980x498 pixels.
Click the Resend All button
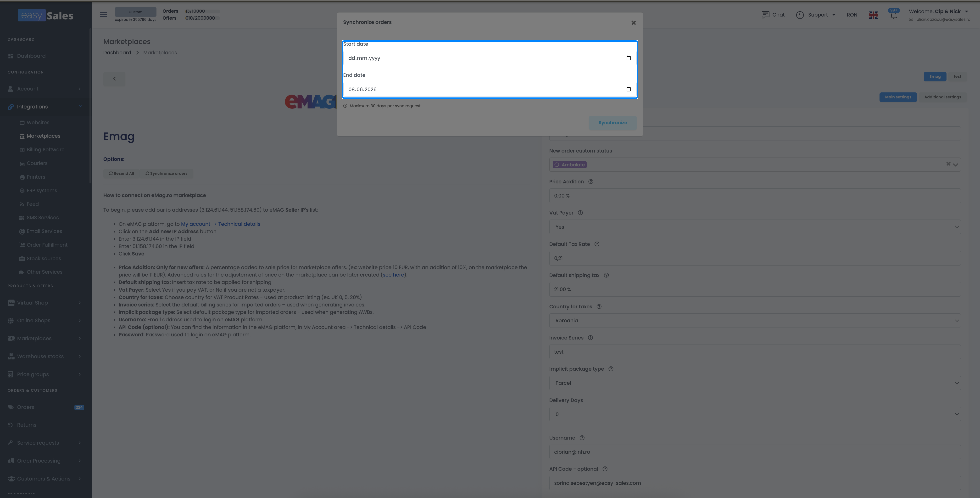coord(121,174)
